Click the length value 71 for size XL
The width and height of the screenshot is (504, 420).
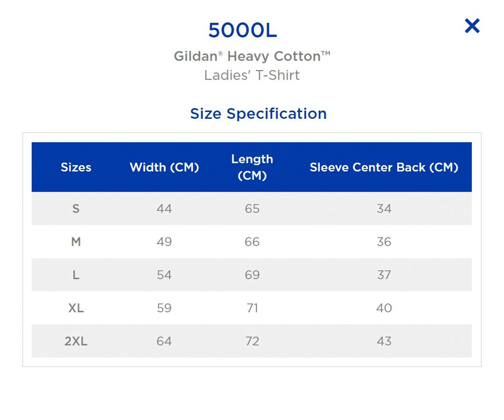[x=252, y=308]
